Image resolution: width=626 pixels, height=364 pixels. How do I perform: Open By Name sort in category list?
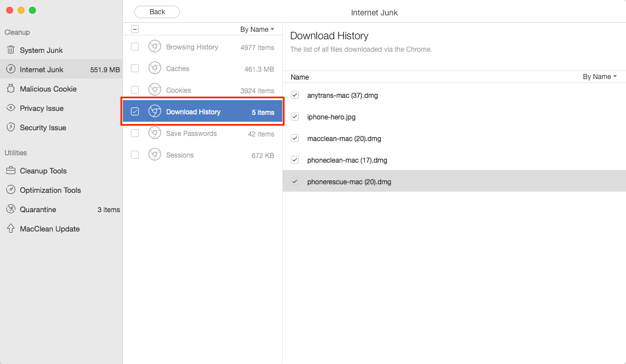(257, 29)
